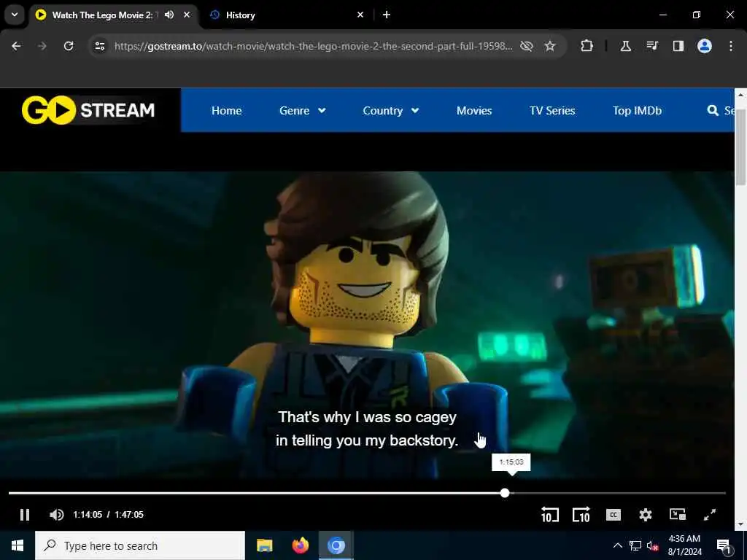Open network status tray icon
This screenshot has height=560, width=747.
635,545
